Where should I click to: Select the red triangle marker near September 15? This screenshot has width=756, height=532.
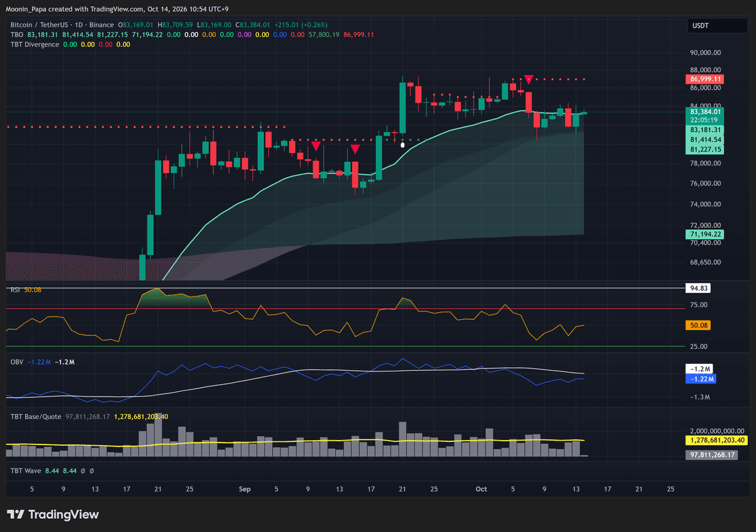(x=355, y=149)
